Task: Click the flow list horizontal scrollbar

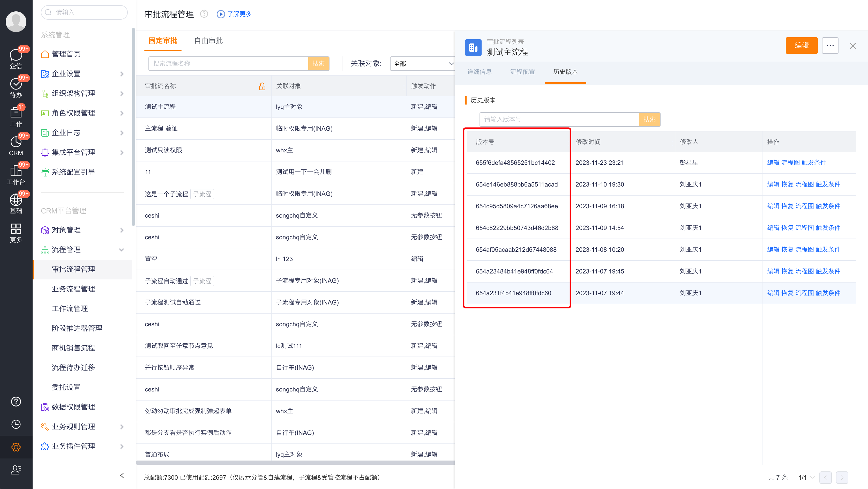Action: 295,463
